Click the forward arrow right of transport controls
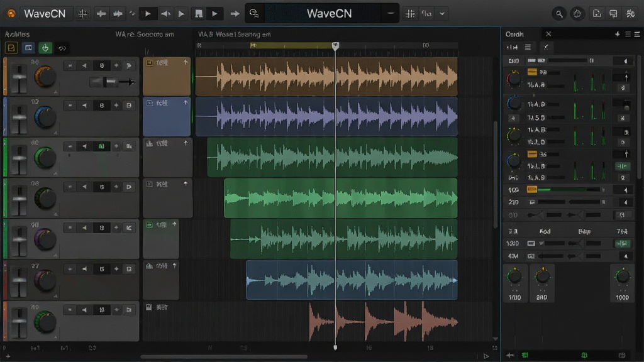The height and width of the screenshot is (362, 644). pos(235,14)
